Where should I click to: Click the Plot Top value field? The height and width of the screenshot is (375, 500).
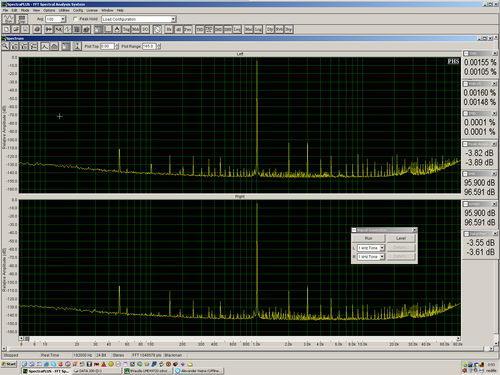(x=107, y=46)
